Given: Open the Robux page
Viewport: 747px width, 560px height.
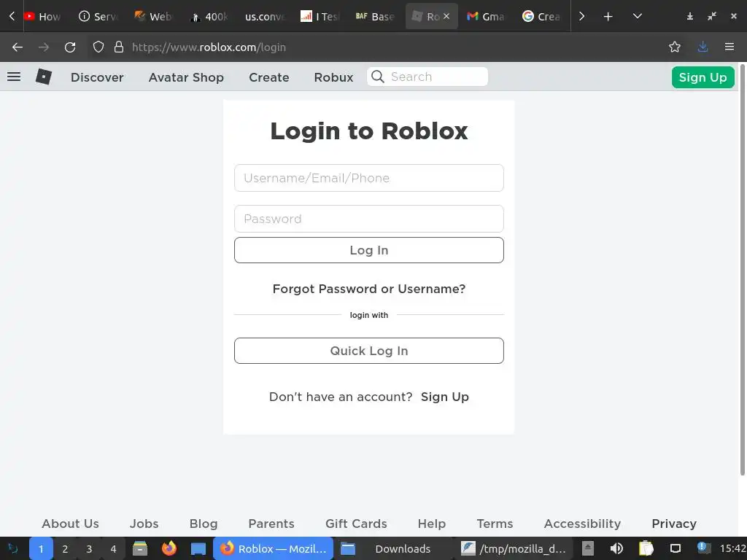Looking at the screenshot, I should 333,77.
